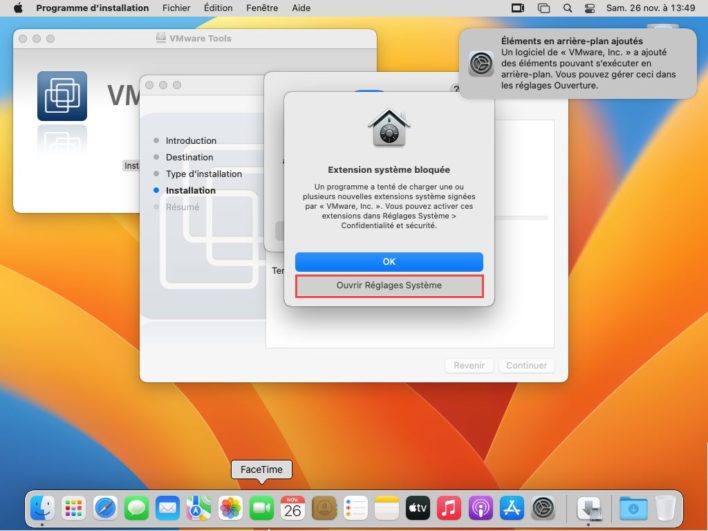Open the Apple menu

pos(17,8)
